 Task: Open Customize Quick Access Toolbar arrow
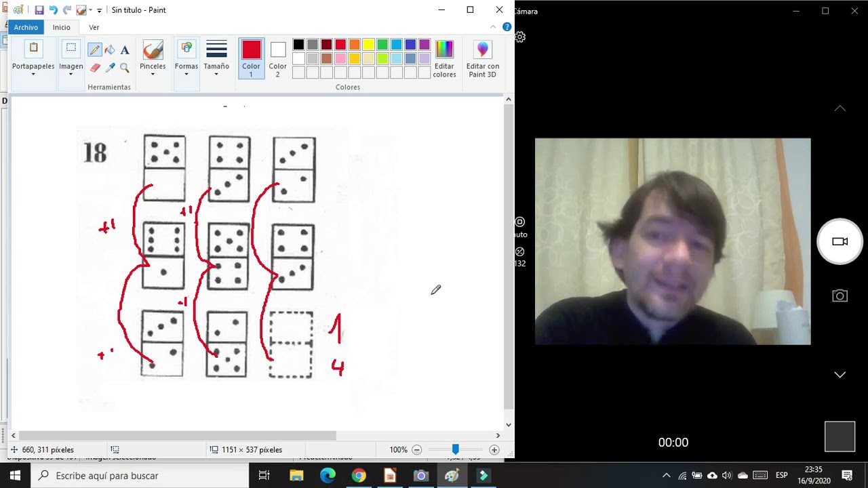click(99, 10)
